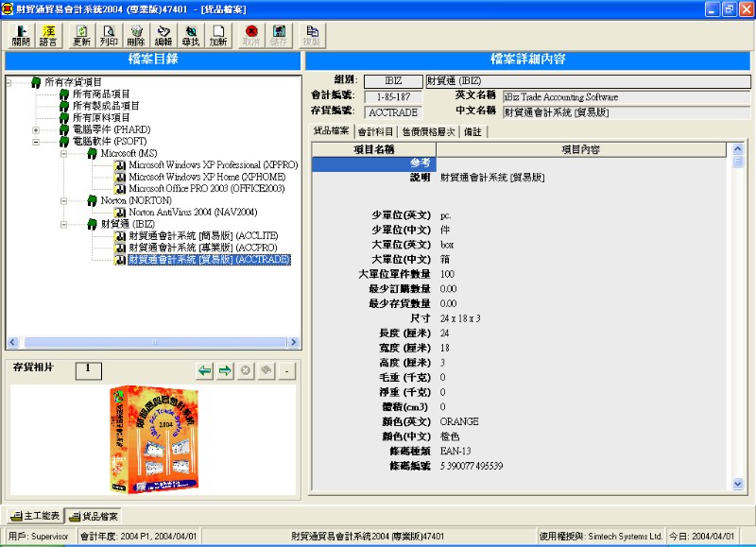Click the 尋找 find toolbar icon

[191, 36]
